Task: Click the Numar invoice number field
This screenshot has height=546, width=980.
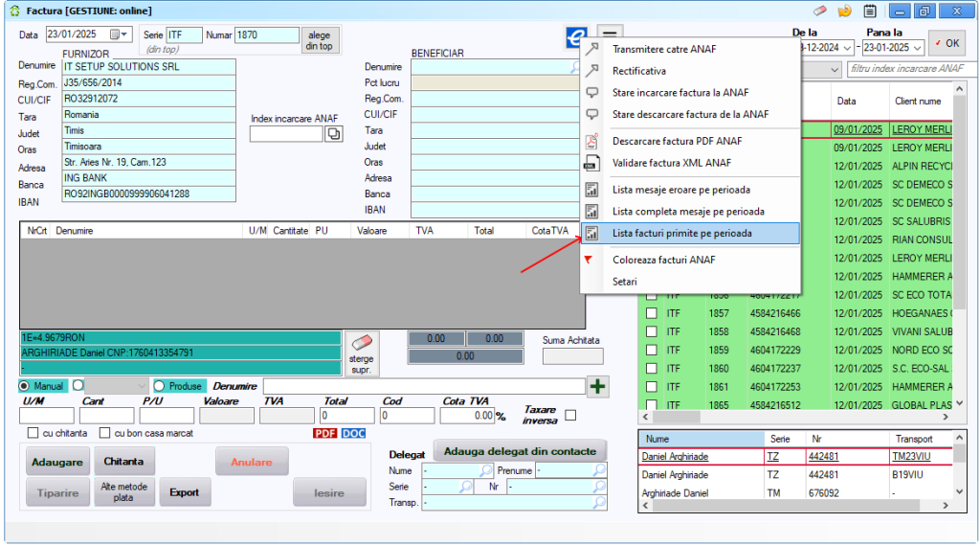Action: tap(267, 35)
